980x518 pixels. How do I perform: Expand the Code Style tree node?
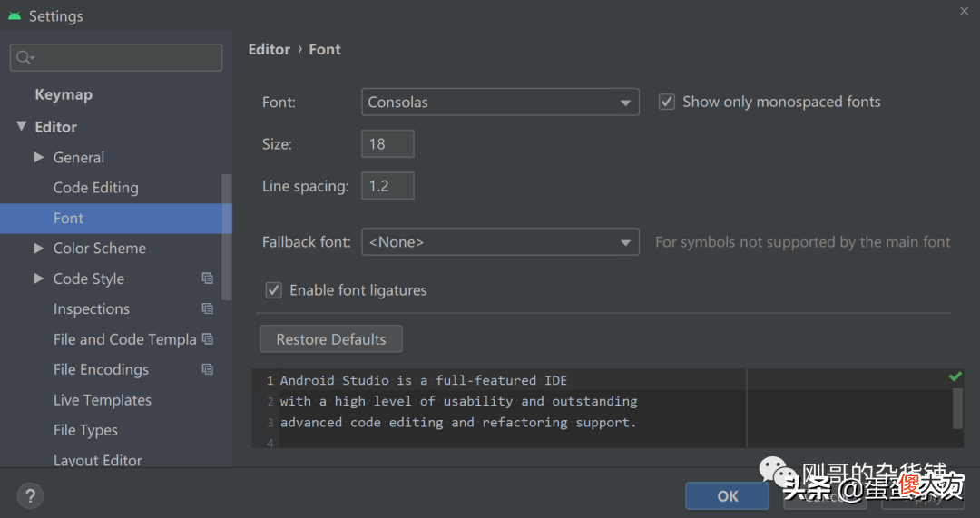click(x=39, y=279)
